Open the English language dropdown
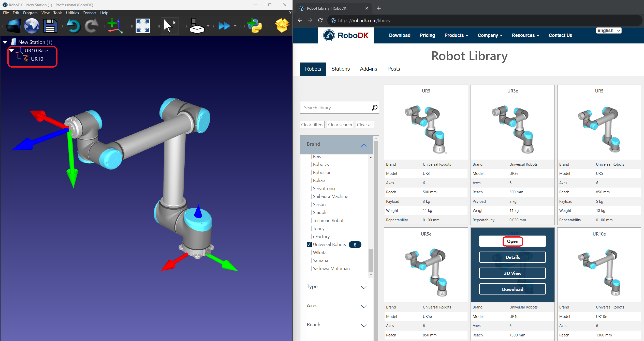Viewport: 644px width, 341px height. (608, 30)
